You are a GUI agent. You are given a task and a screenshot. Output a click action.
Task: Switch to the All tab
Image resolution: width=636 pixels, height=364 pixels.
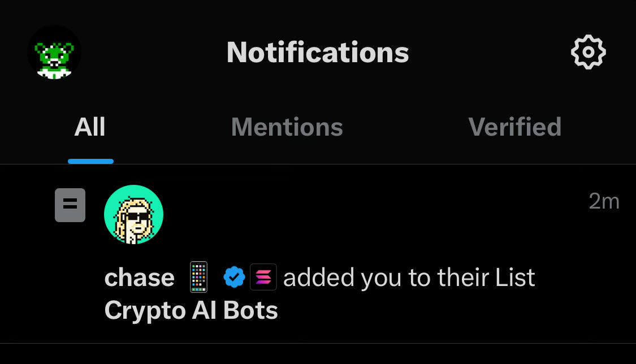90,127
